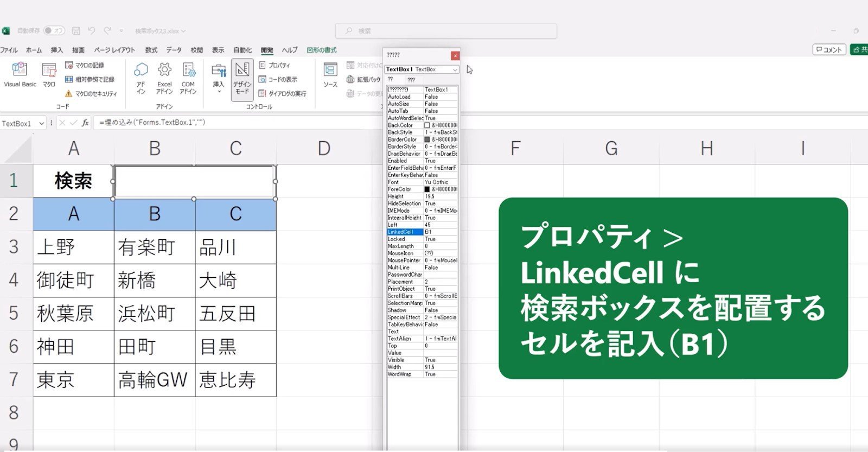This screenshot has width=868, height=452.
Task: Click コードの表示 view code
Action: 278,79
